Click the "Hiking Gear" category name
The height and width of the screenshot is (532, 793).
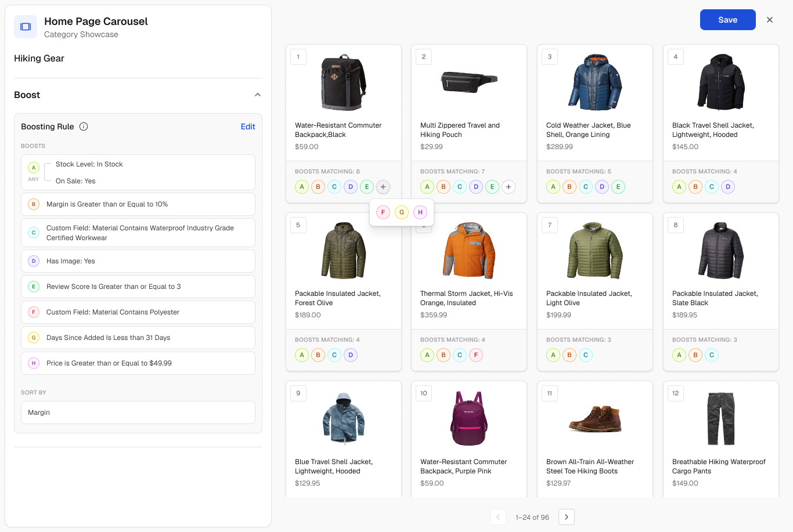coord(39,59)
